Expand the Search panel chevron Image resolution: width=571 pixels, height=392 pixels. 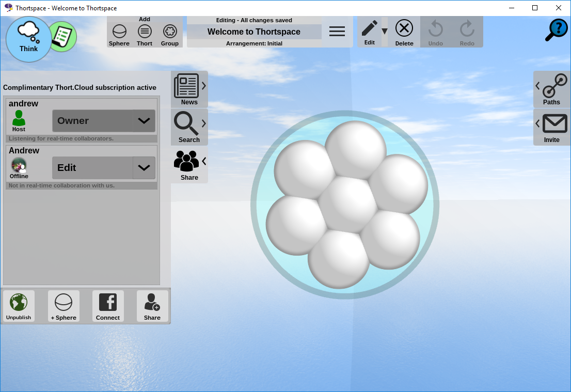tap(204, 123)
